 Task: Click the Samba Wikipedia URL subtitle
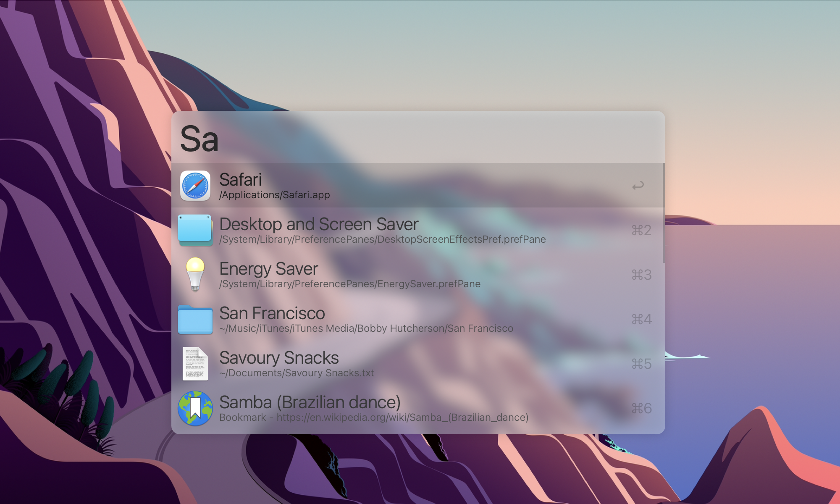coord(402,417)
